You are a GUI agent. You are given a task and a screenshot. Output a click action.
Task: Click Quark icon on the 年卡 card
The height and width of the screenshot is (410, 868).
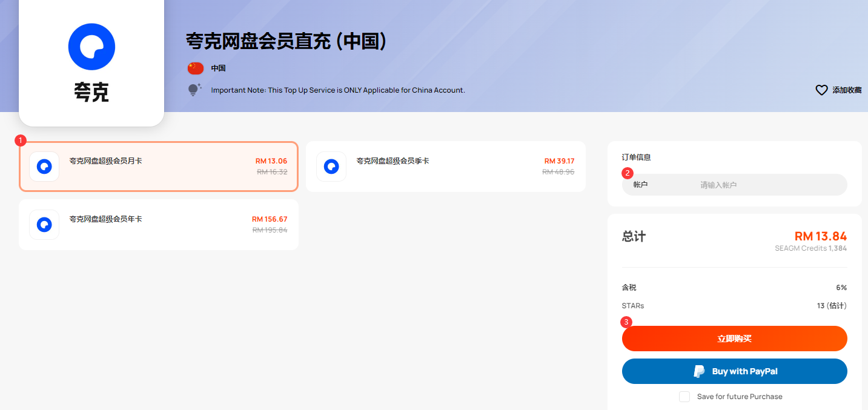pyautogui.click(x=44, y=225)
